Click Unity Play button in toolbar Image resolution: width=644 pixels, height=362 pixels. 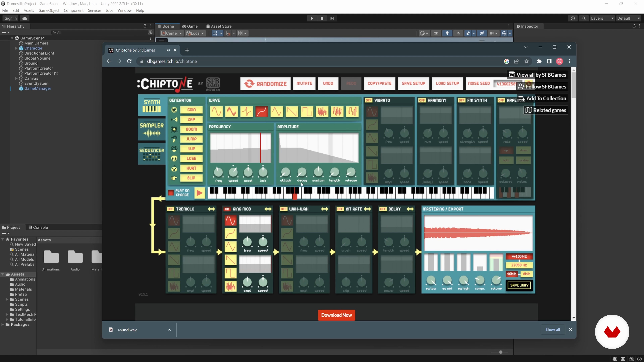coord(311,18)
